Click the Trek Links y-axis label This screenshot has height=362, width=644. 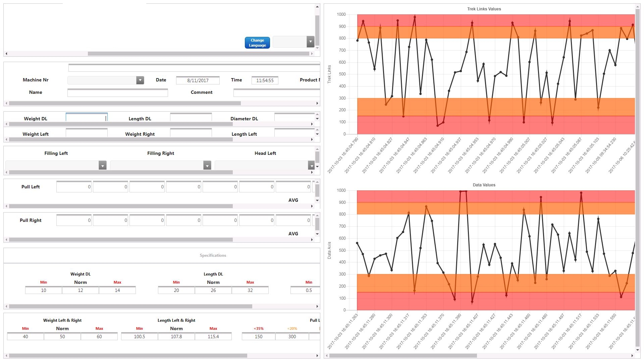pyautogui.click(x=329, y=74)
